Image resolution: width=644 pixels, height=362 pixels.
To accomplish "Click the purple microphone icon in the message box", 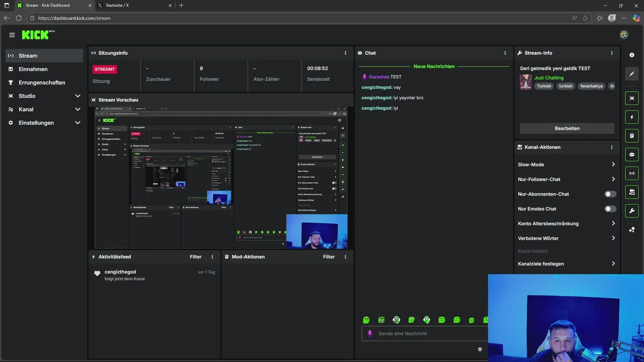I will [370, 333].
